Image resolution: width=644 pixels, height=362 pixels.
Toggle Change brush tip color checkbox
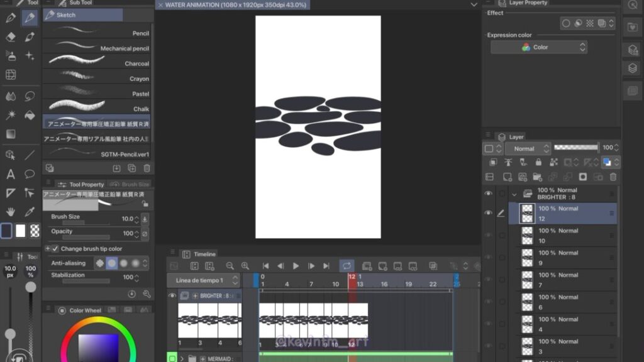(x=55, y=249)
